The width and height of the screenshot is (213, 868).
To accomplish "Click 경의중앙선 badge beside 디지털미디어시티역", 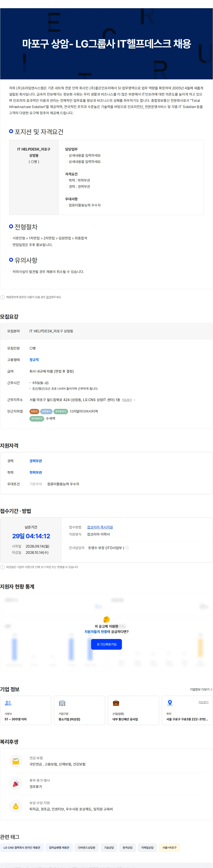I will [x=61, y=411].
